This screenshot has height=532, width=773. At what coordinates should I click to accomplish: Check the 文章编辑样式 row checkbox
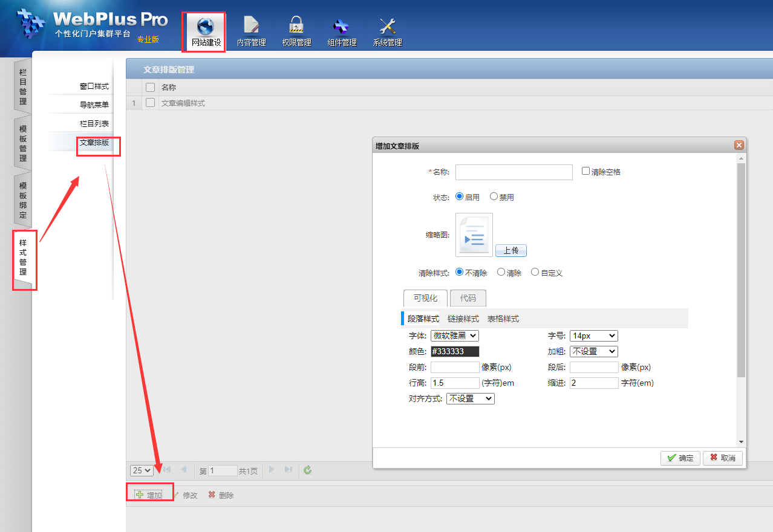pos(150,103)
